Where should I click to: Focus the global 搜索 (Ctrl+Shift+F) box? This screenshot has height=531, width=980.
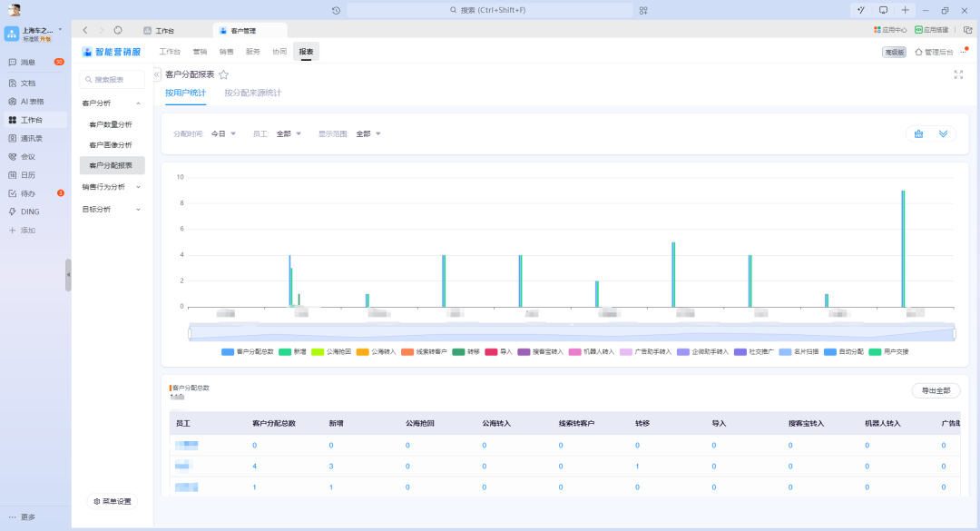click(x=490, y=10)
